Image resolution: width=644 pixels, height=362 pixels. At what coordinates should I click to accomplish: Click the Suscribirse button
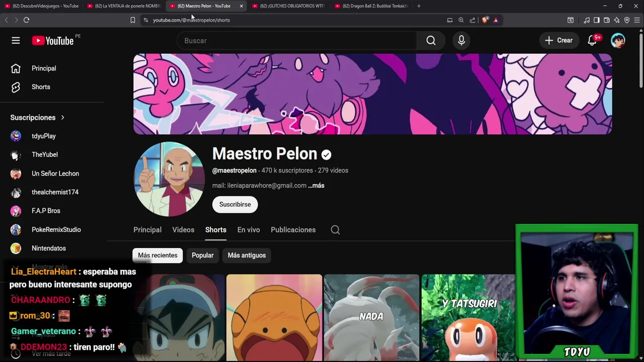[235, 205]
